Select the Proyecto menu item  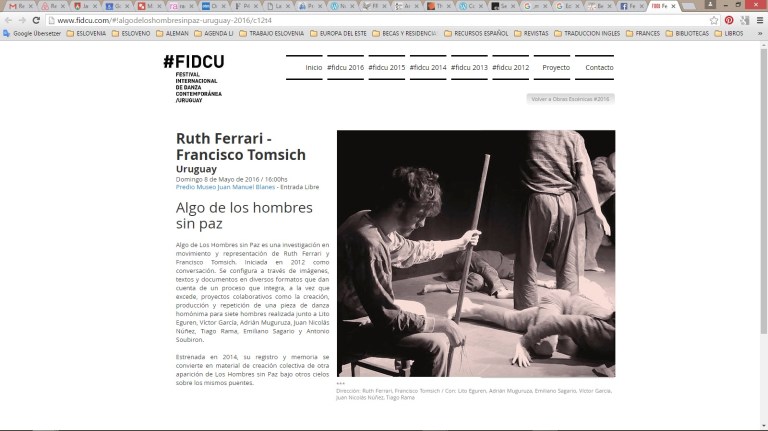pos(555,67)
